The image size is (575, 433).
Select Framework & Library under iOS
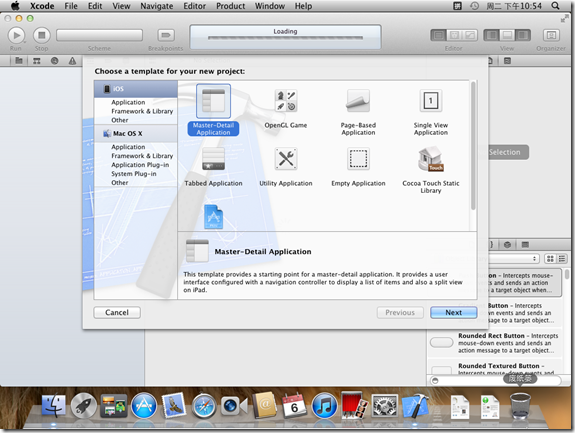pyautogui.click(x=142, y=111)
